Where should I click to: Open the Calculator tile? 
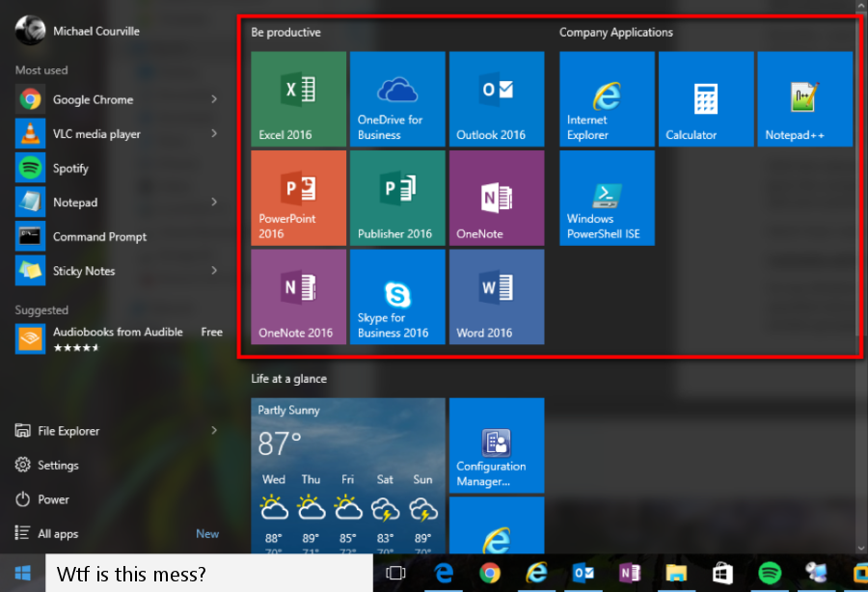point(705,98)
